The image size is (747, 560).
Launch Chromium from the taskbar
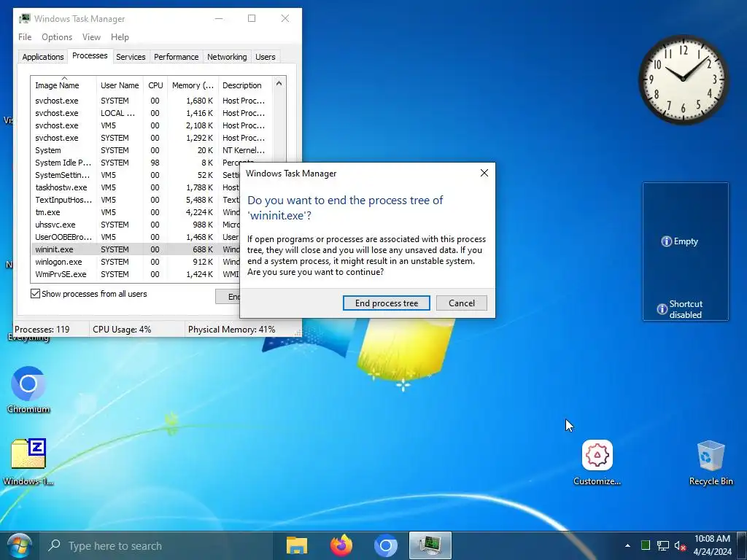click(x=385, y=545)
